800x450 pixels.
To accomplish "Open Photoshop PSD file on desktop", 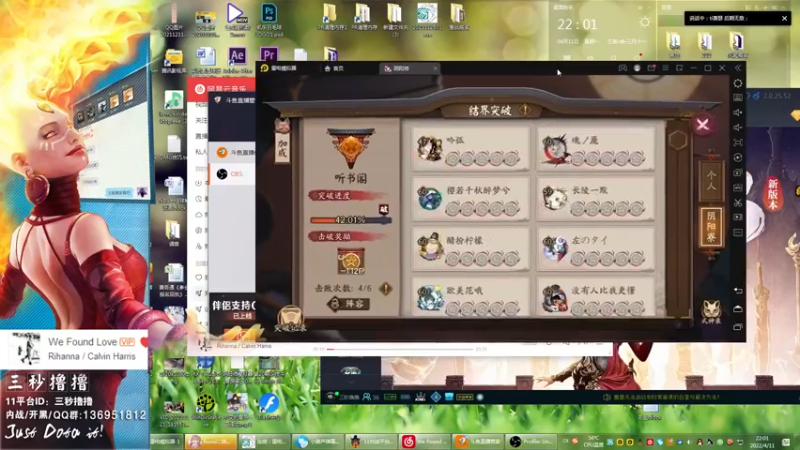I will point(269,20).
